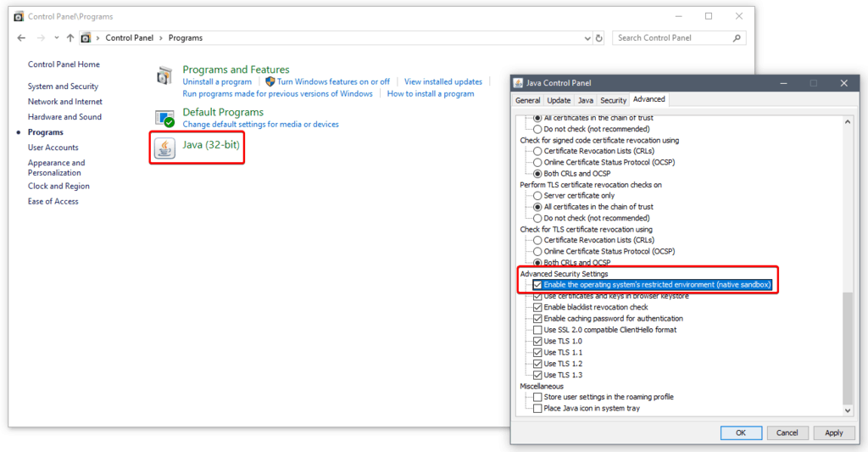
Task: Click the search magnifier icon
Action: point(737,38)
